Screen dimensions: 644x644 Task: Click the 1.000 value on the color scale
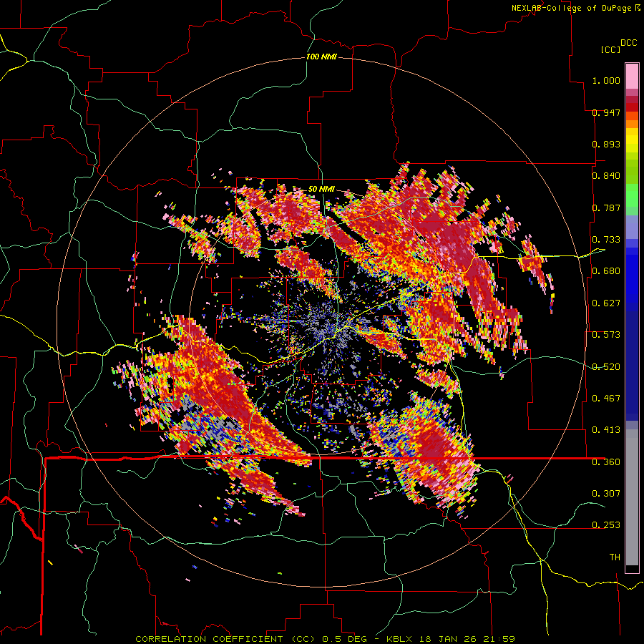click(606, 80)
